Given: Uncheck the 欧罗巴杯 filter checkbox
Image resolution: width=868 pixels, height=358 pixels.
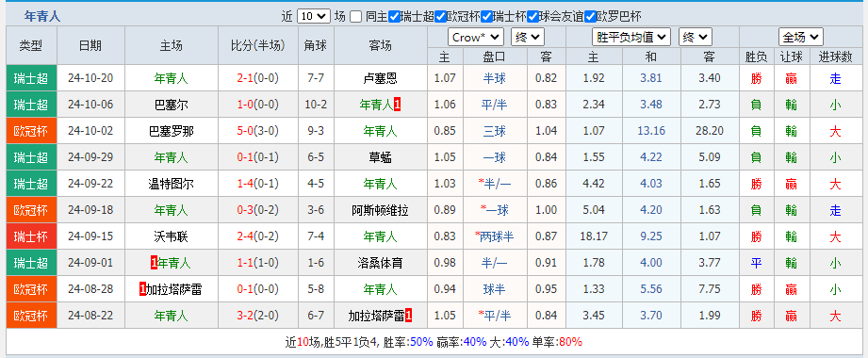Looking at the screenshot, I should click(590, 17).
